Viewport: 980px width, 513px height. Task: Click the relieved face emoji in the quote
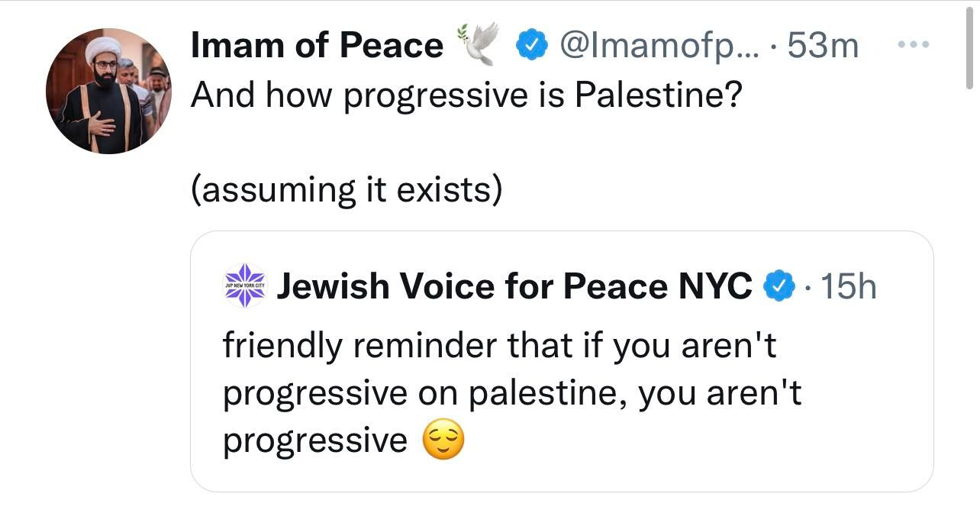(x=443, y=441)
